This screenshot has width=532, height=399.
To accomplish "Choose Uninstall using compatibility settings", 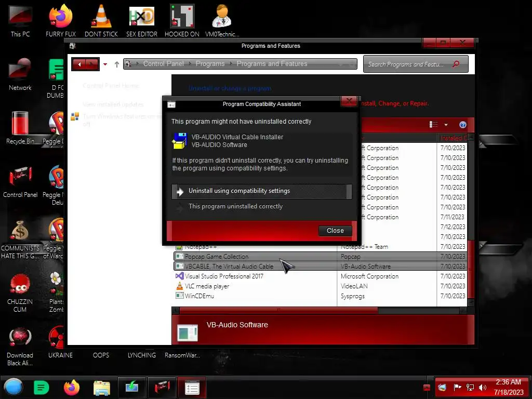I will coord(262,191).
